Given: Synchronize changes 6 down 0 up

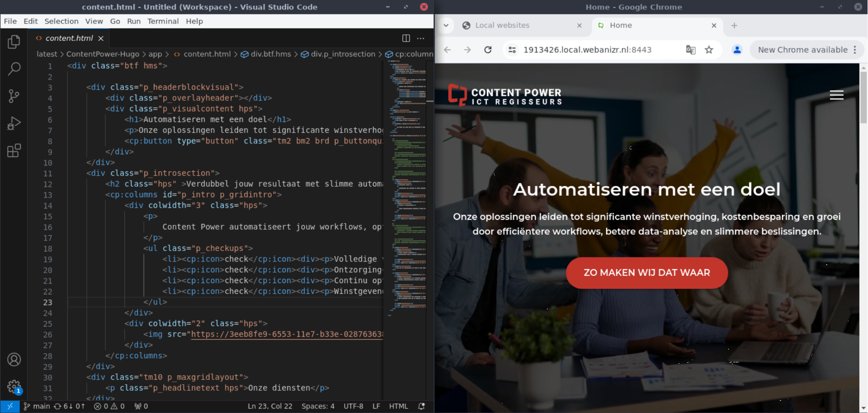Looking at the screenshot, I should (x=69, y=406).
